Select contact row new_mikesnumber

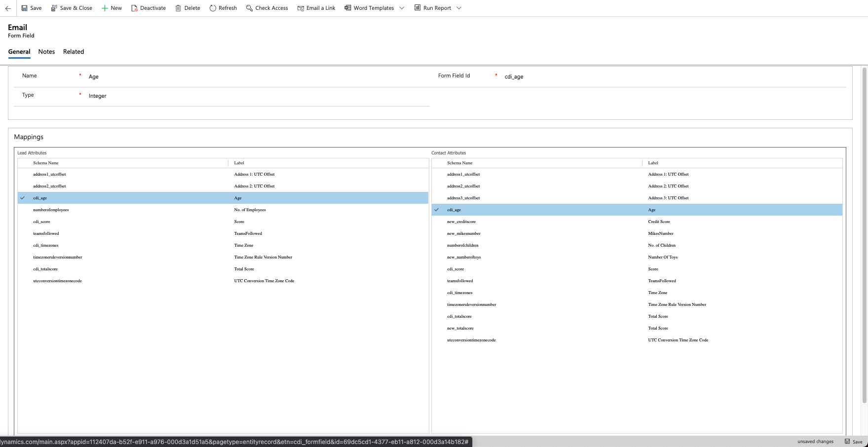tap(637, 233)
